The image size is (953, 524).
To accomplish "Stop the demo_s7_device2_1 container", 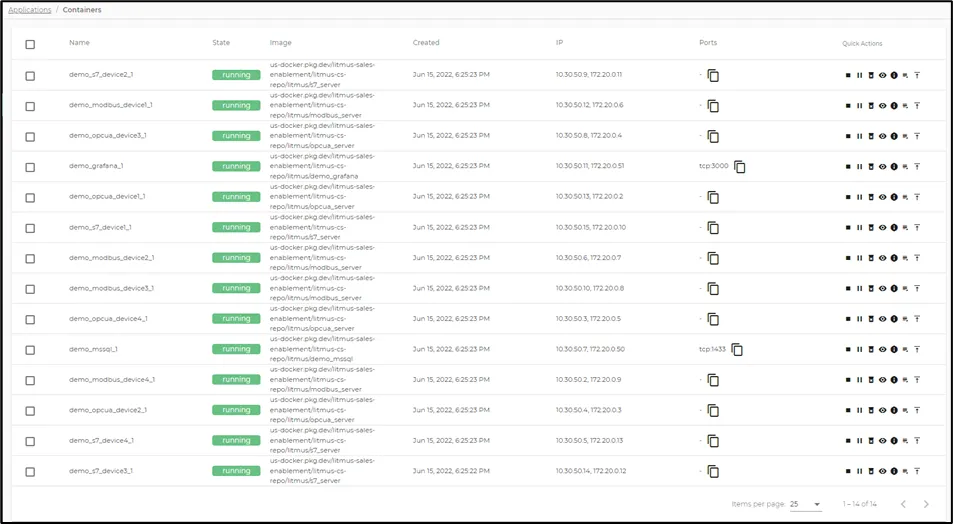I will tap(848, 75).
